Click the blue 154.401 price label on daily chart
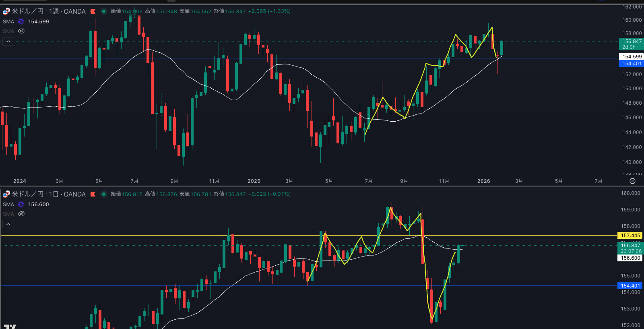This screenshot has height=329, width=644. point(630,286)
